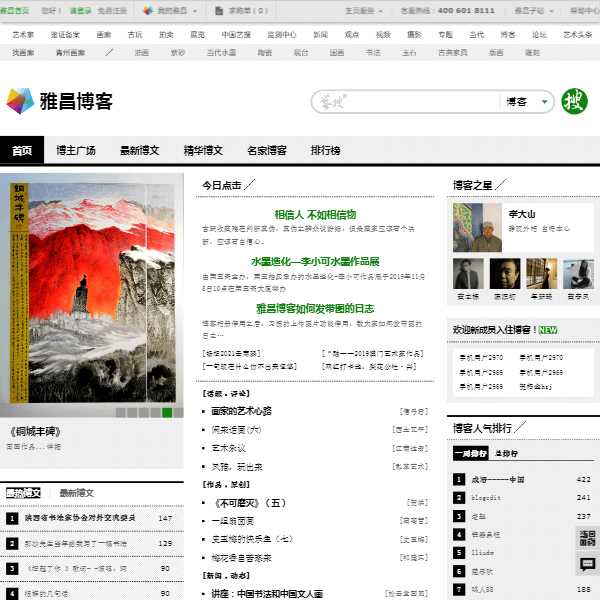Open post 闲来话画(六)
Image resolution: width=600 pixels, height=600 pixels.
(x=236, y=430)
